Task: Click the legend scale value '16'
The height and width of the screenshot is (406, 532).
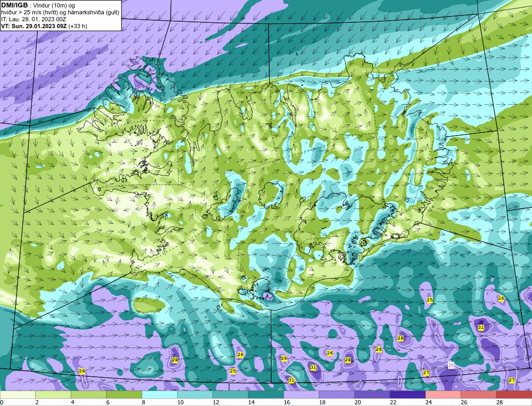Action: (x=287, y=402)
